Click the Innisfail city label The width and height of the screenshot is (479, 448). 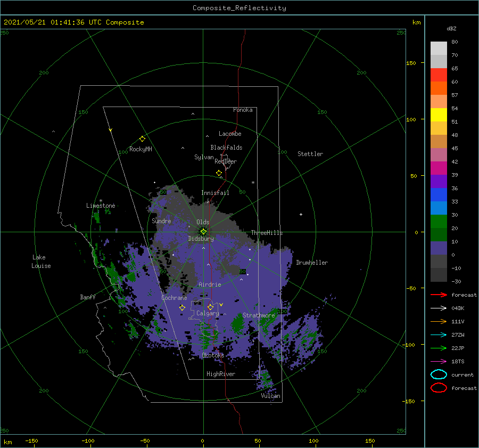coord(215,193)
